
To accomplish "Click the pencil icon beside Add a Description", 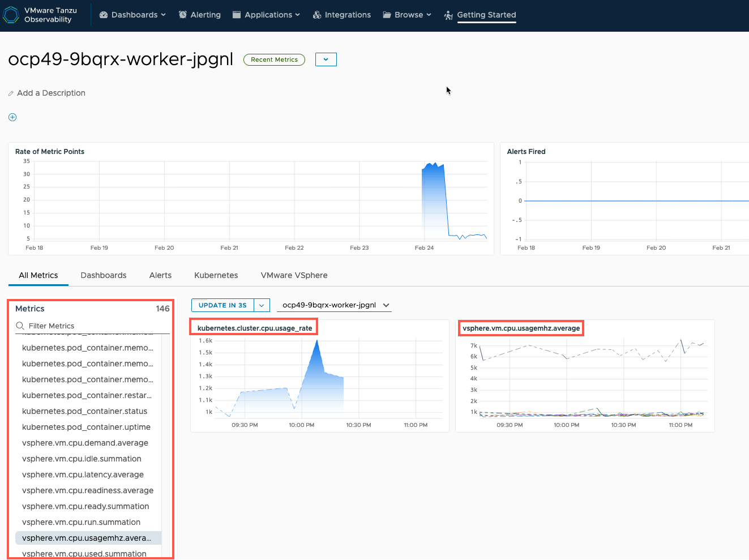I will coord(11,93).
